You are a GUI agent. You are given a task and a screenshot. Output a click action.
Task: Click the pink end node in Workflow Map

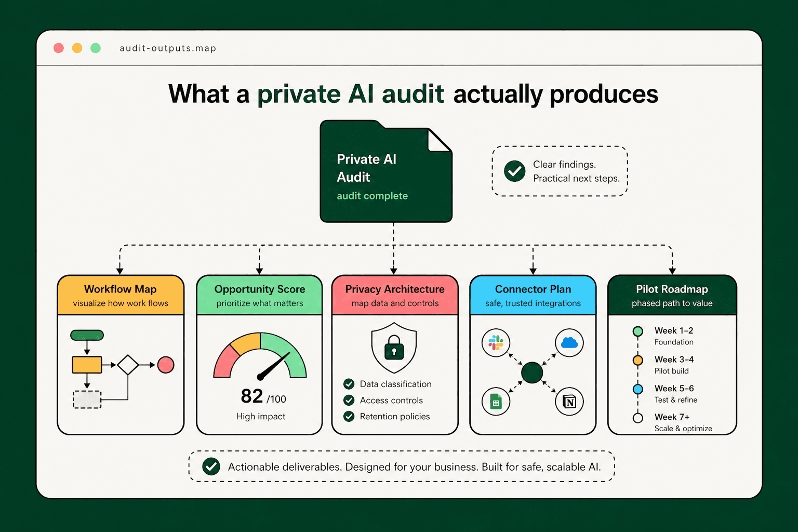click(165, 365)
